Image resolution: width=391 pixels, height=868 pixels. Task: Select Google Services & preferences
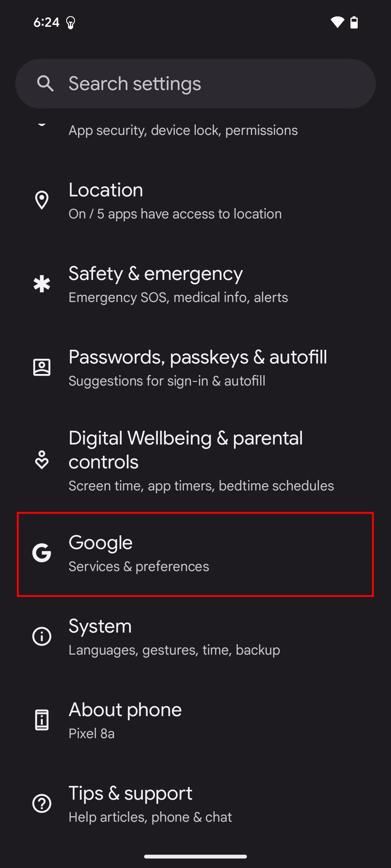pyautogui.click(x=195, y=554)
